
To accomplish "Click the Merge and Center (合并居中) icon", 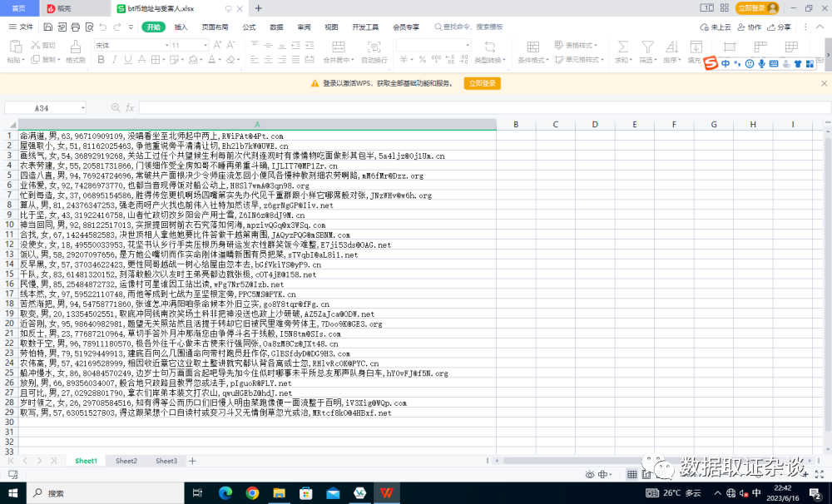I will pos(338,47).
